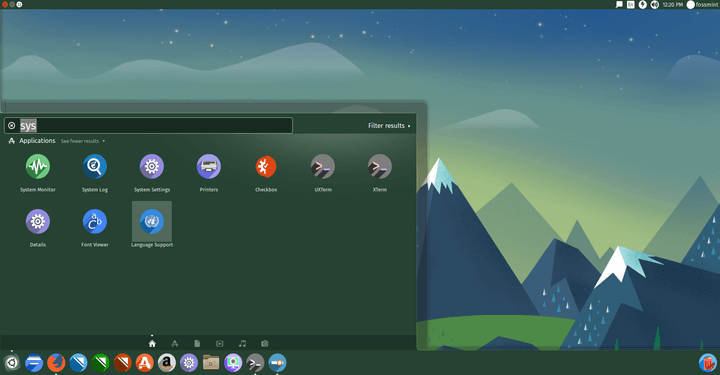
Task: Open the Details application
Action: [x=38, y=221]
